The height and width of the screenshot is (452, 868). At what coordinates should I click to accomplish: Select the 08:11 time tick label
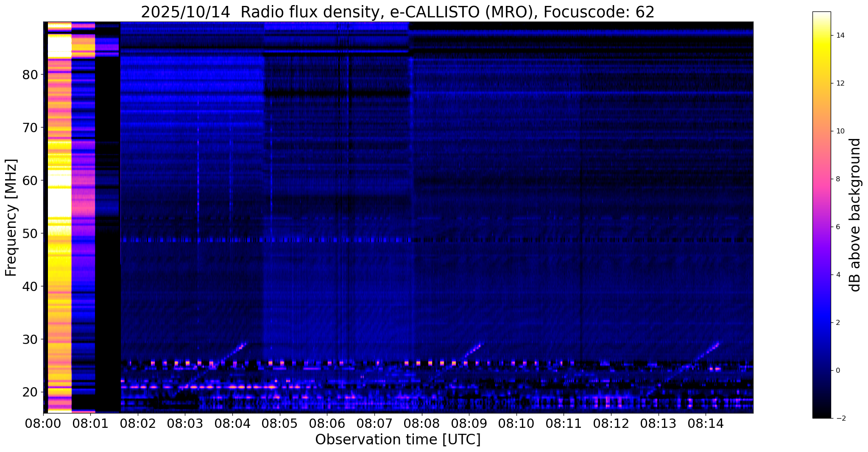[x=564, y=424]
